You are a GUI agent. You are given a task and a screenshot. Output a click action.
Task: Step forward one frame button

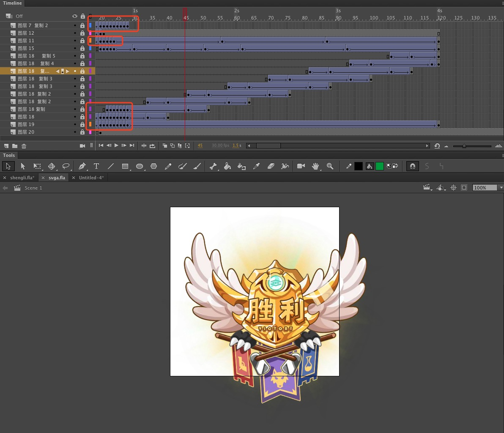[124, 145]
